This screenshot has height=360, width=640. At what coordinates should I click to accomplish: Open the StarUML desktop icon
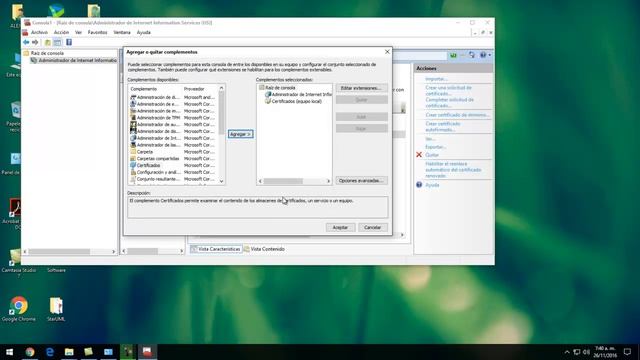[x=56, y=309]
